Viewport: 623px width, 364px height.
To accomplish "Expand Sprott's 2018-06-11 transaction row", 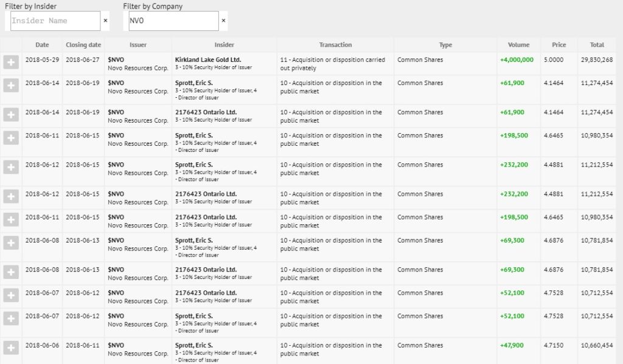I will (x=11, y=138).
